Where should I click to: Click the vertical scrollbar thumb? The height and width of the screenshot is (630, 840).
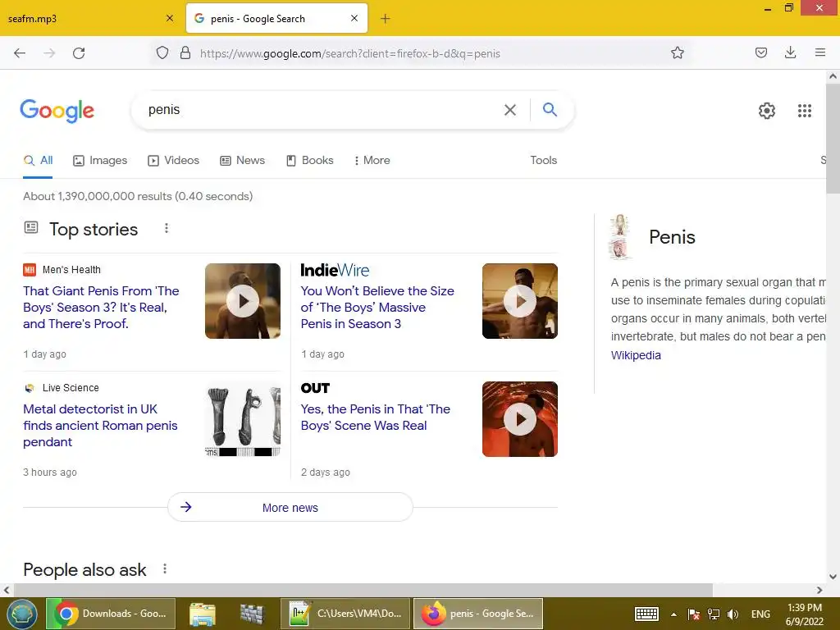[833, 138]
